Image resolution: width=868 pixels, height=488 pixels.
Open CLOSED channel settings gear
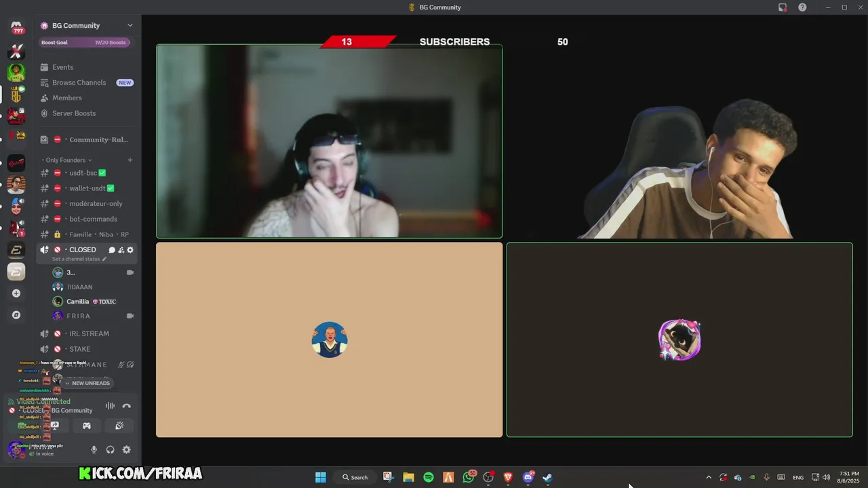[x=130, y=250]
